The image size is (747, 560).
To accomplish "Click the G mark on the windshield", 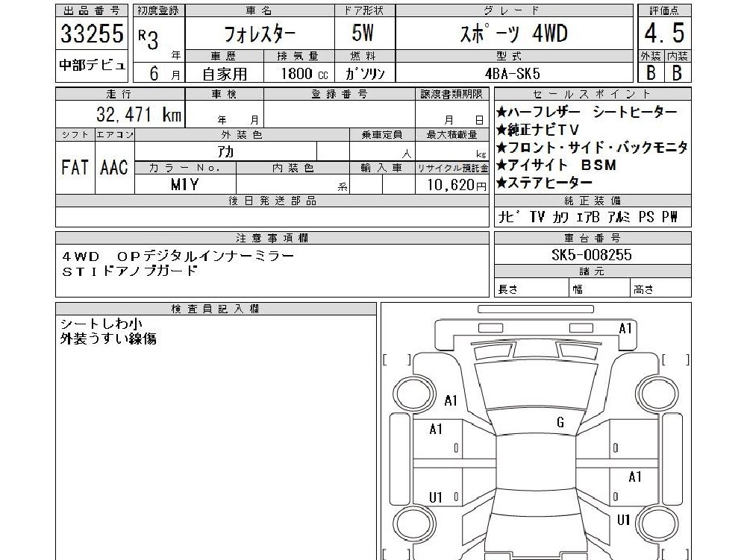I will tap(560, 422).
